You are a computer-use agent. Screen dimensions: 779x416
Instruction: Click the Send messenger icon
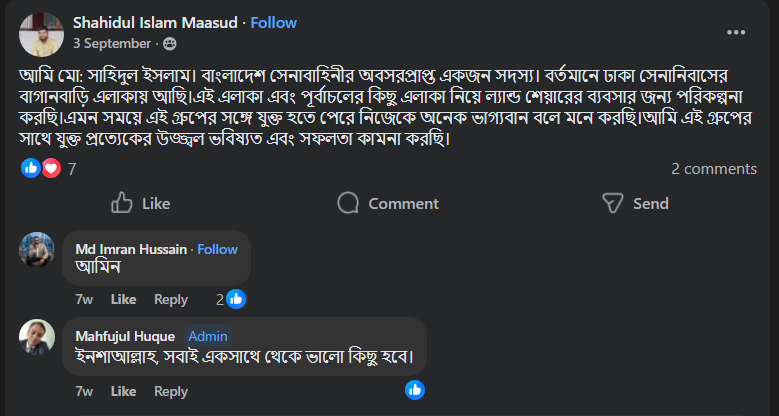pyautogui.click(x=613, y=203)
